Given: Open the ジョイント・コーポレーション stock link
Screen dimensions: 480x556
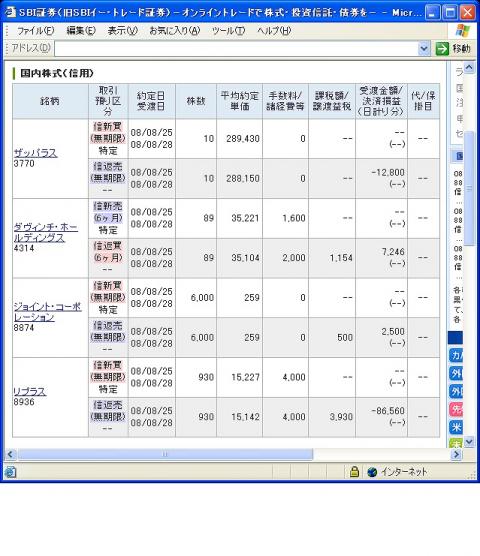Looking at the screenshot, I should tap(48, 312).
